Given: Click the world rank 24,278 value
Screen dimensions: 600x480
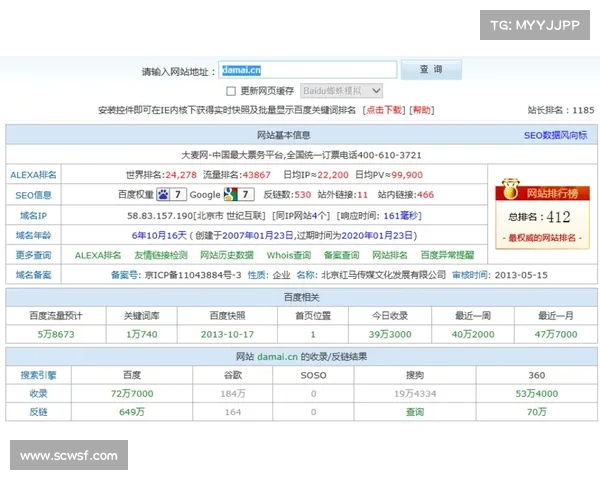Looking at the screenshot, I should click(x=181, y=175).
